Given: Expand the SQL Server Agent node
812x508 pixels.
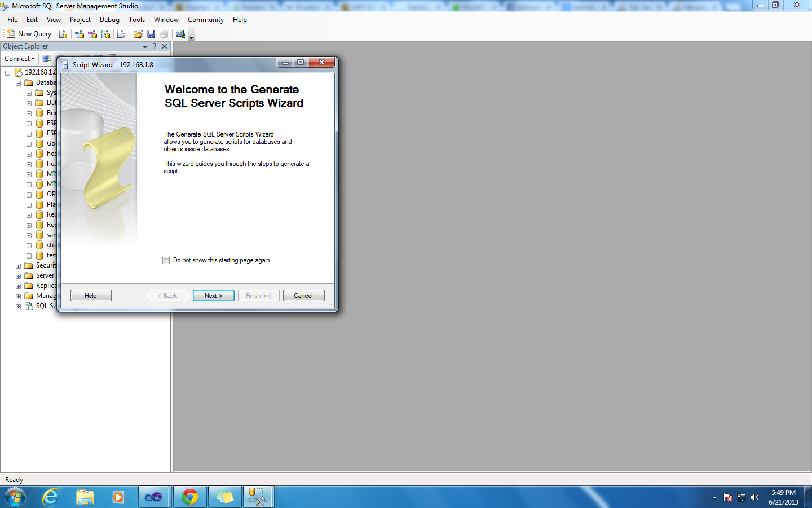Looking at the screenshot, I should click(x=18, y=306).
